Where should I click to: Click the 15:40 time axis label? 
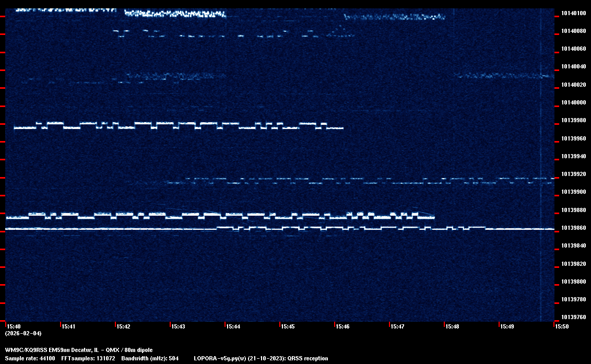(x=14, y=326)
